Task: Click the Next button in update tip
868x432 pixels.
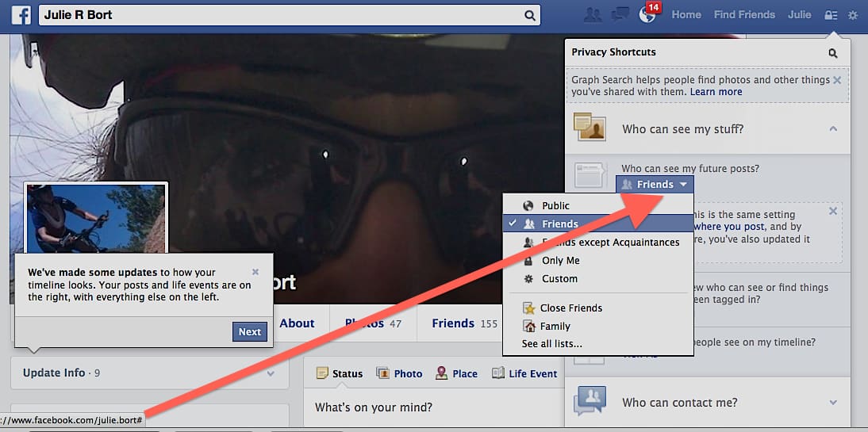Action: [250, 332]
